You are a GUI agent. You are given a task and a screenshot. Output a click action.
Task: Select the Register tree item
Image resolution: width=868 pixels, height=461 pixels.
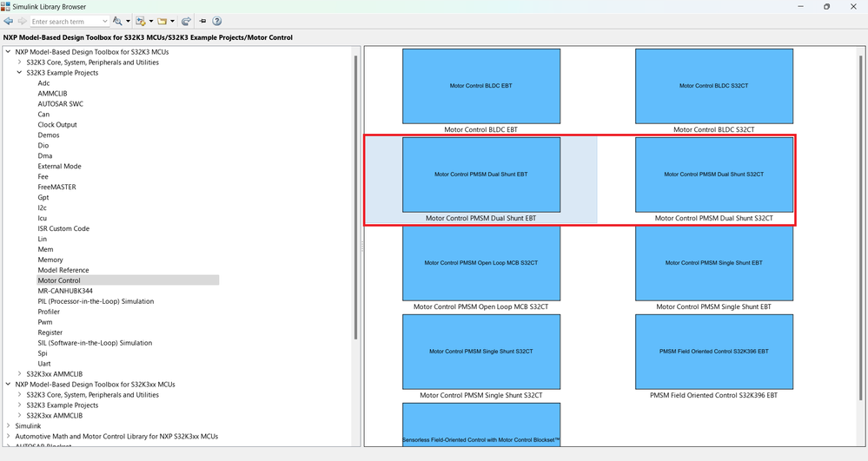click(50, 332)
